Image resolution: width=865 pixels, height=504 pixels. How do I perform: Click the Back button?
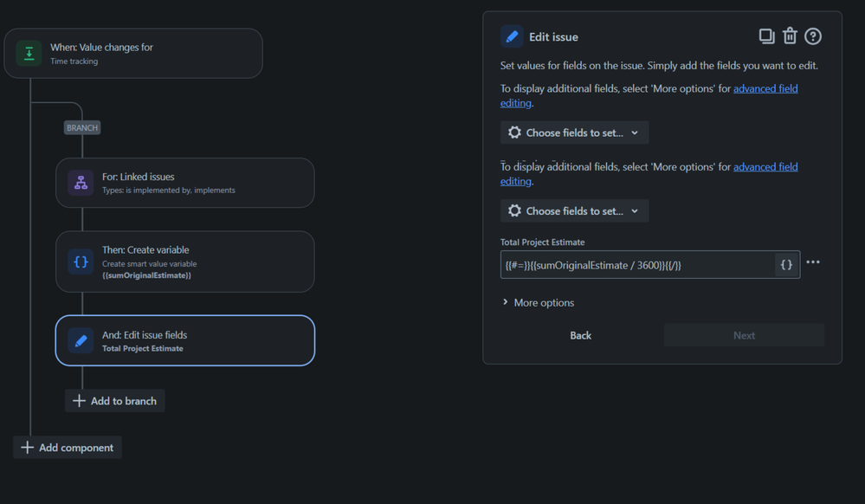pos(580,334)
